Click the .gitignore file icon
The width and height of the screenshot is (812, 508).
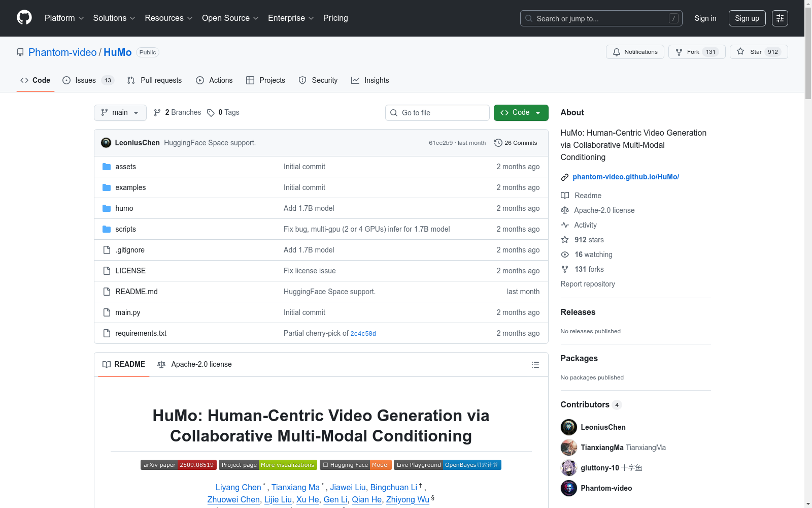pos(107,250)
